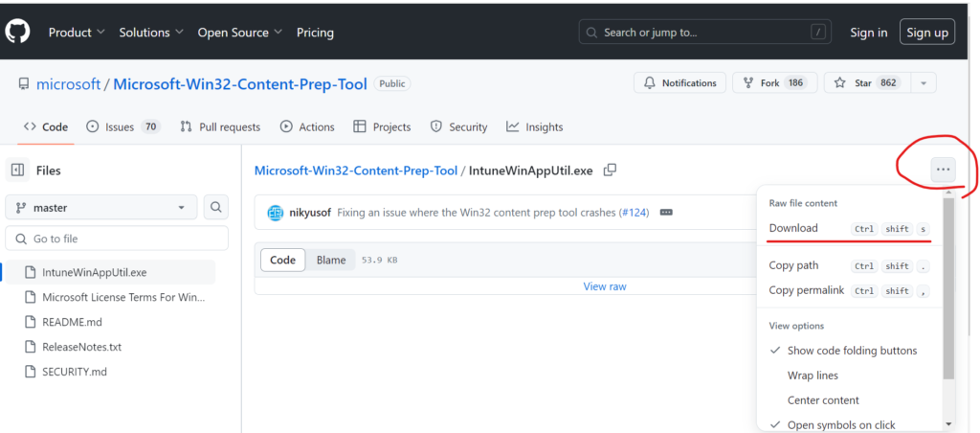
Task: Toggle Wrap lines option
Action: point(849,376)
